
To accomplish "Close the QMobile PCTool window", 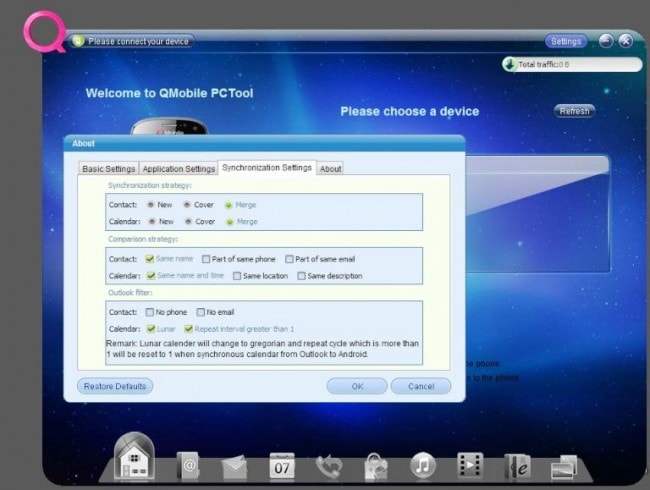I will click(x=626, y=41).
